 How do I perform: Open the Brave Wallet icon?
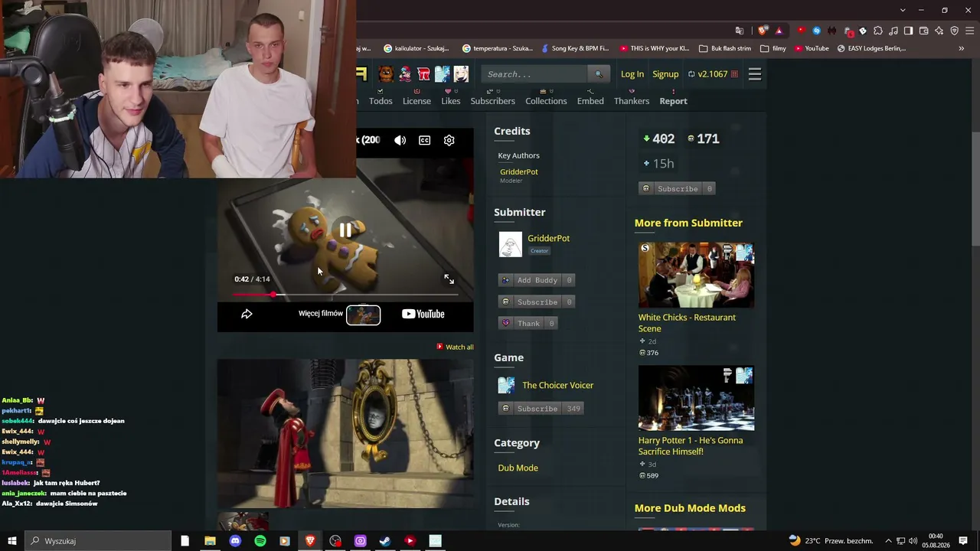[923, 31]
